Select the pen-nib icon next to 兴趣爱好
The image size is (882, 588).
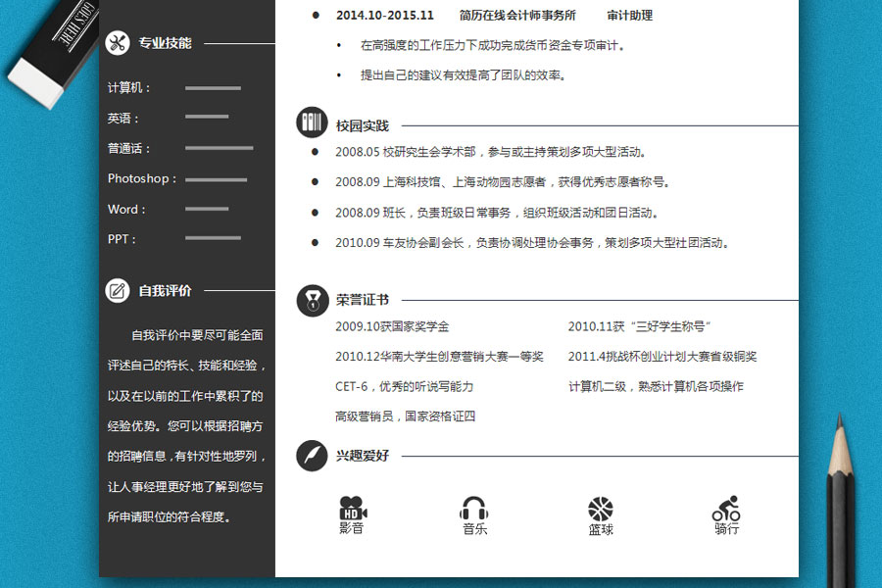310,455
